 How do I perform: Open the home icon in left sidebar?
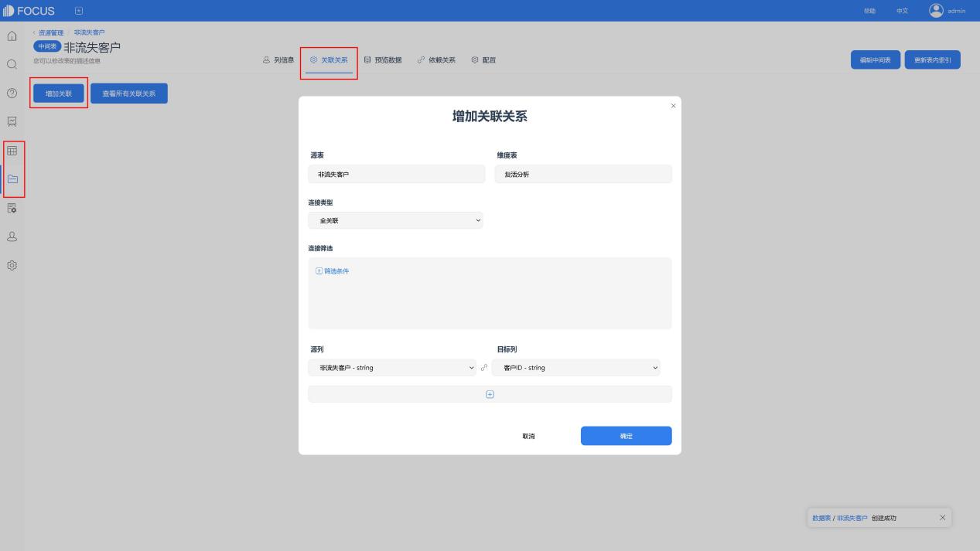pyautogui.click(x=12, y=36)
